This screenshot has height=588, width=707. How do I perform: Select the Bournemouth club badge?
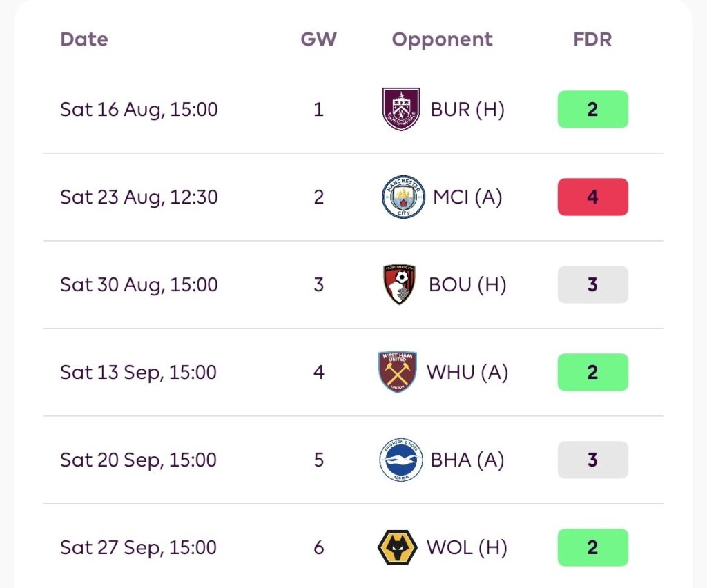[399, 284]
